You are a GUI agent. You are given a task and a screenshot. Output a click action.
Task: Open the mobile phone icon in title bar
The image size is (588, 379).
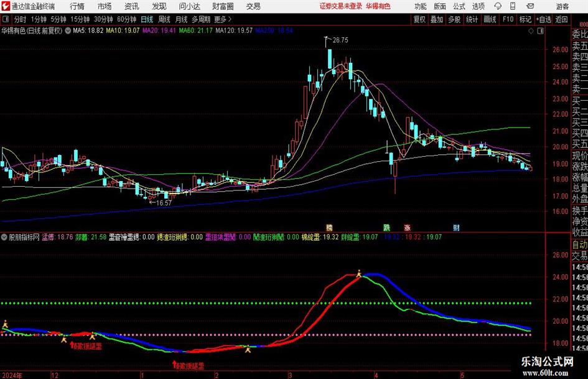click(x=513, y=6)
